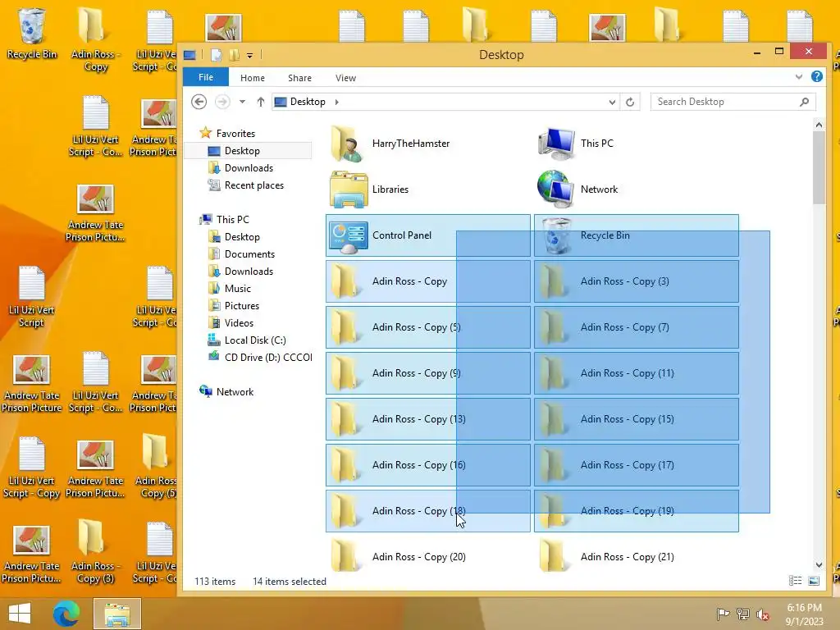The image size is (840, 630).
Task: Open the Start menu
Action: [20, 614]
